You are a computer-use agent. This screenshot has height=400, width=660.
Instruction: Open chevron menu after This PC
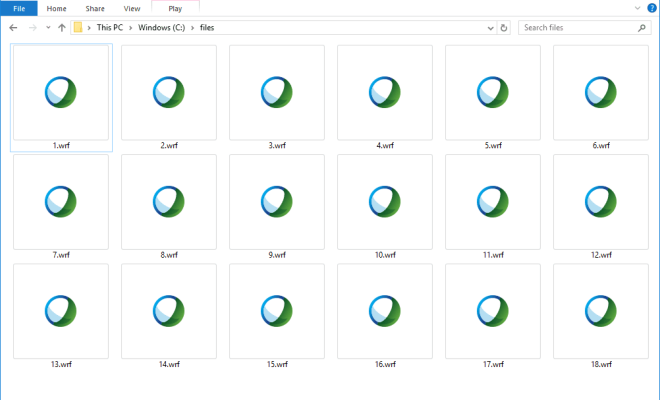[x=130, y=28]
